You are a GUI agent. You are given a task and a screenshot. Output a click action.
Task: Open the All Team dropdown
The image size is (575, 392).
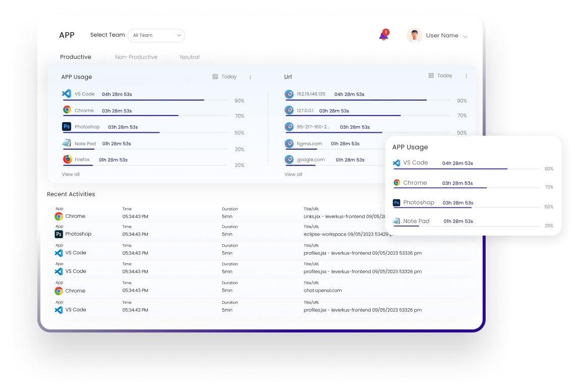[x=156, y=35]
